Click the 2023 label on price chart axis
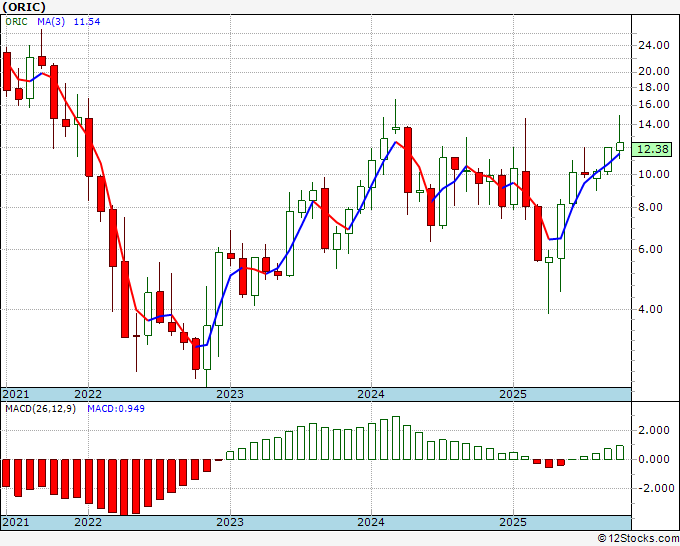The height and width of the screenshot is (546, 680). pyautogui.click(x=230, y=394)
